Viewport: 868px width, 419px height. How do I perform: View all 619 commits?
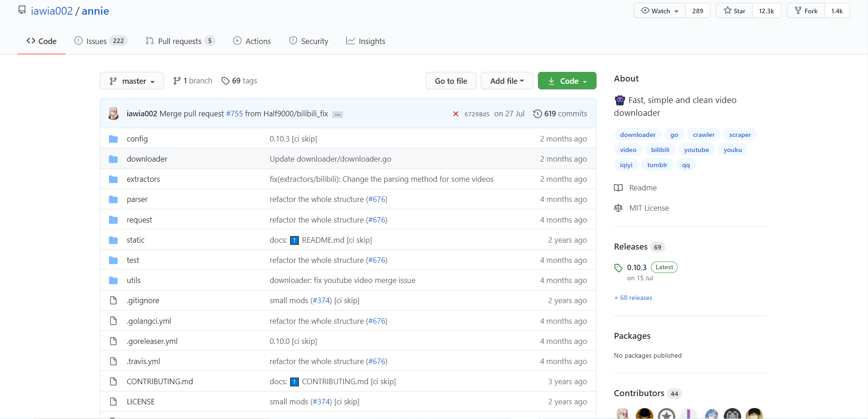(x=560, y=114)
